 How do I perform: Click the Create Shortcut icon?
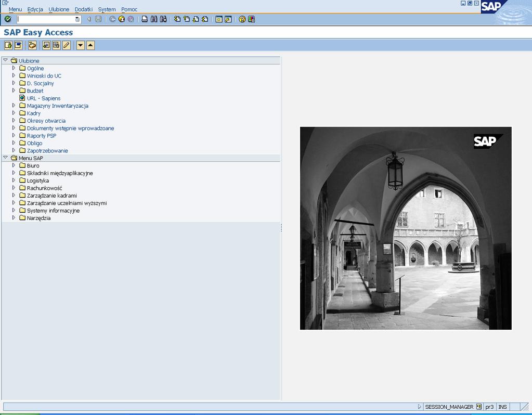(x=228, y=19)
